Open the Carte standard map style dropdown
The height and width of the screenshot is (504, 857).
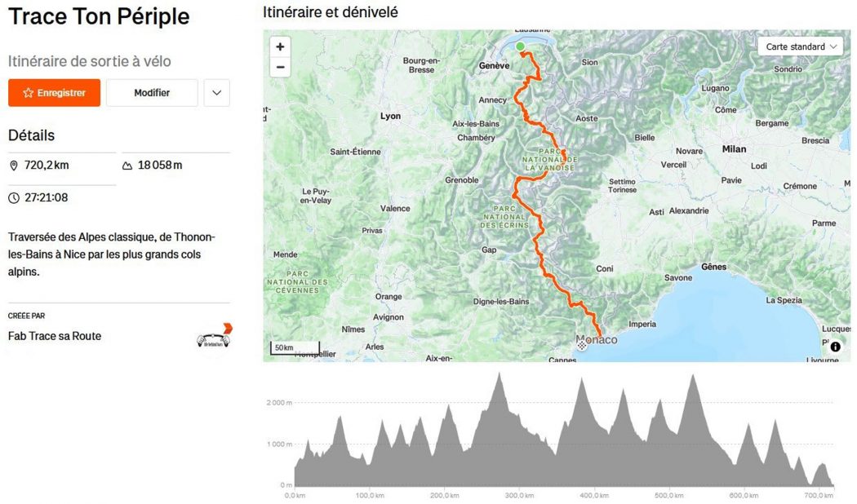pos(802,46)
